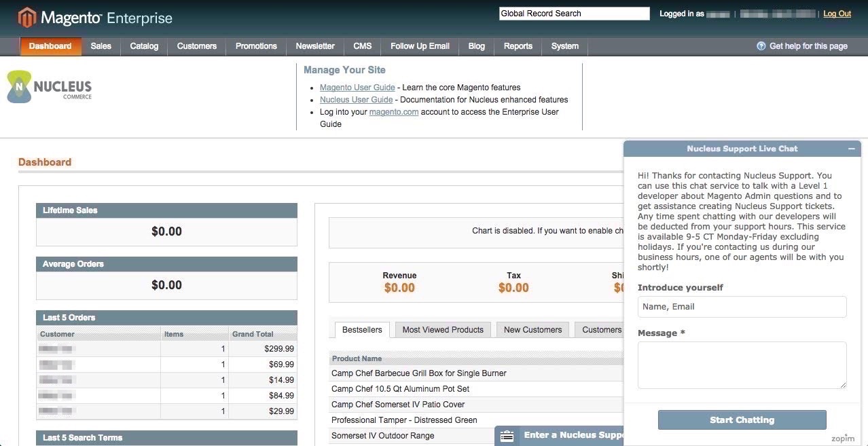The image size is (868, 446).
Task: Open the Catalog menu
Action: (144, 46)
